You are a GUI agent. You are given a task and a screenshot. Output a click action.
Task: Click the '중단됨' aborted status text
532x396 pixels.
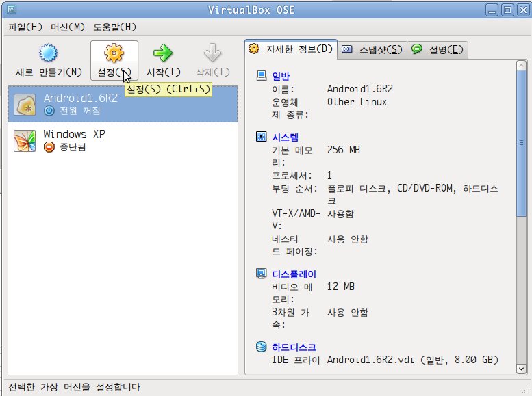pyautogui.click(x=73, y=147)
